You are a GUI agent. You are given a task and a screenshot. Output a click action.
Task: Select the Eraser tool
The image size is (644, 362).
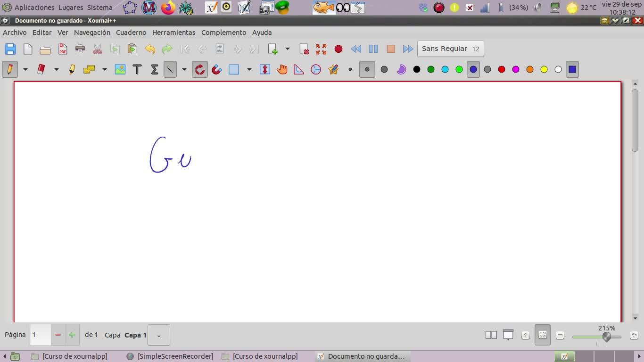click(x=41, y=69)
